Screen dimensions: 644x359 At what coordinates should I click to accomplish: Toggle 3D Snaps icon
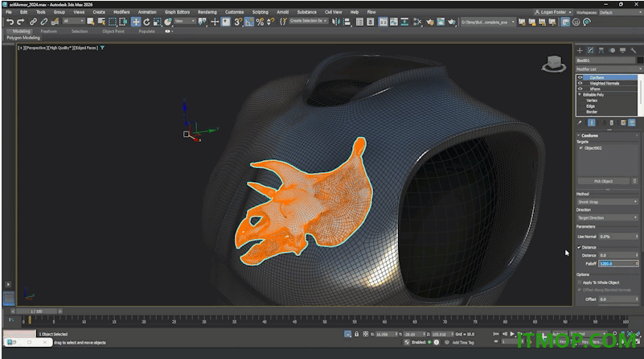tap(238, 22)
